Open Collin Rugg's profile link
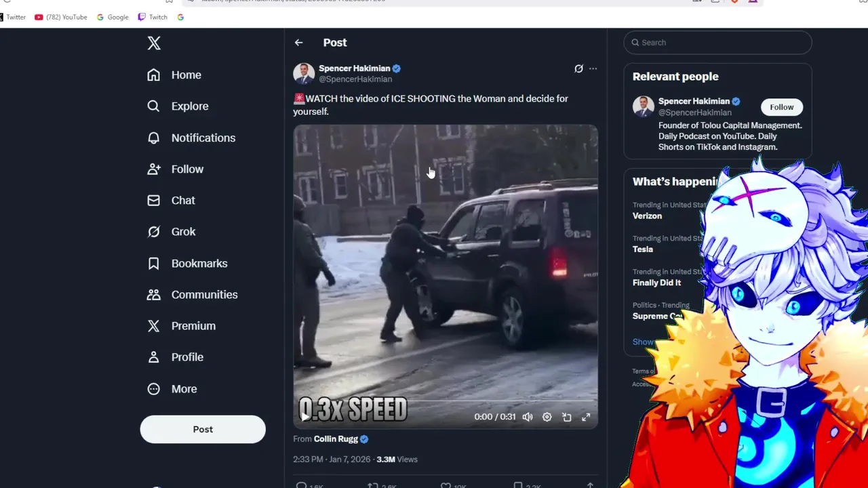This screenshot has width=868, height=488. point(336,439)
